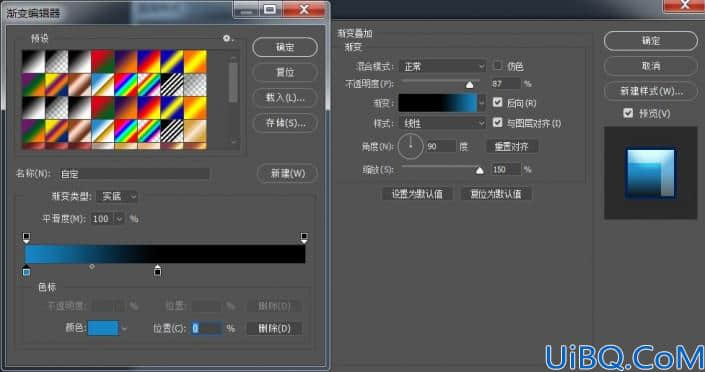Open the 混合模式 正常 blend mode dropdown
The height and width of the screenshot is (372, 705).
coord(442,67)
